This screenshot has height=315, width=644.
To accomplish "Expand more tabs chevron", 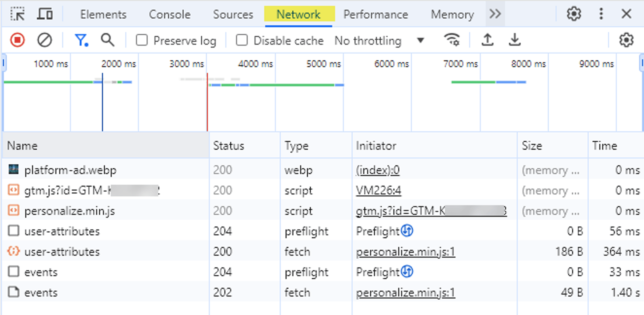I will coord(495,14).
